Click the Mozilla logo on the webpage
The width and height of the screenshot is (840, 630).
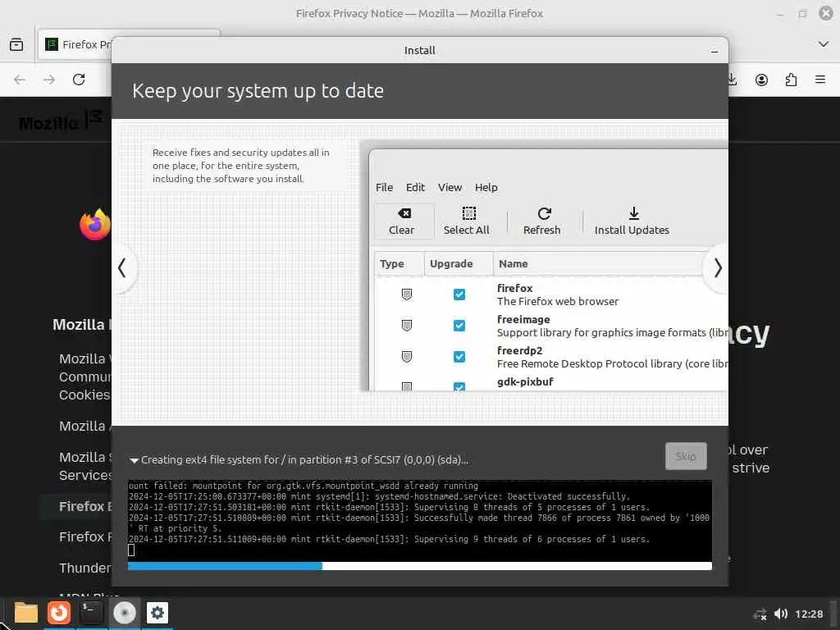pyautogui.click(x=61, y=122)
